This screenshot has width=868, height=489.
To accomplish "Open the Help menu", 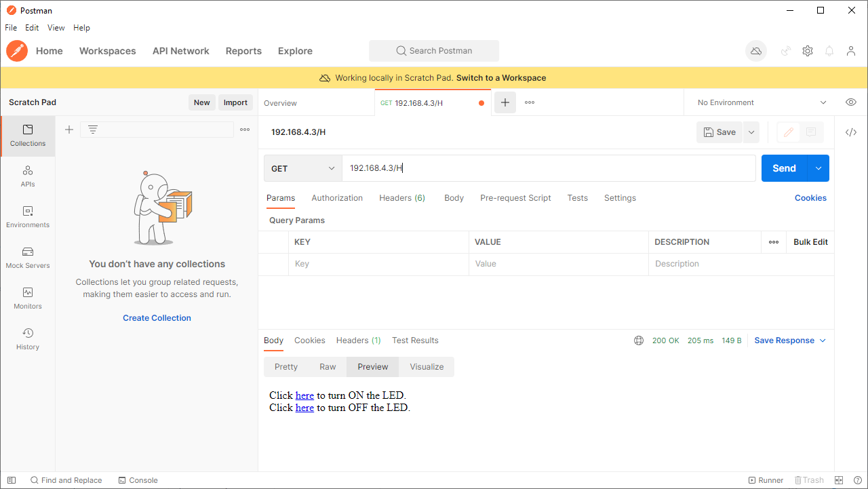I will point(81,28).
